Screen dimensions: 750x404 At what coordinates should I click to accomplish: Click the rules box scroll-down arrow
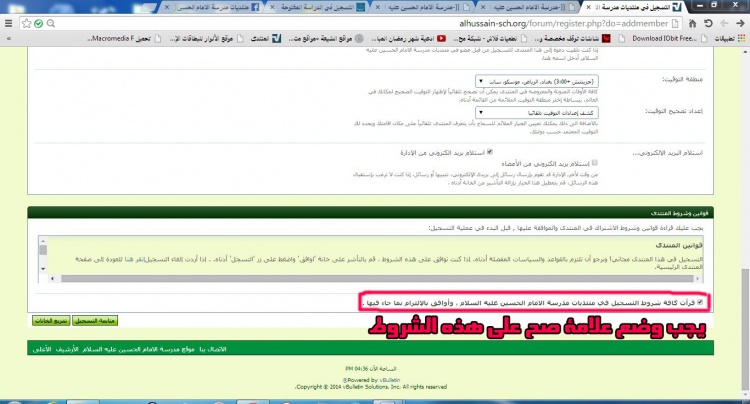(43, 269)
